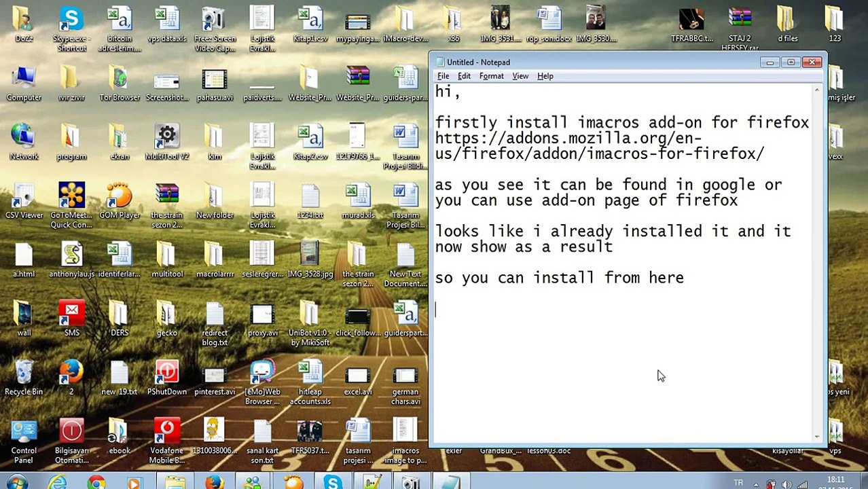Screen dimensions: 868x489
Task: Open the CSV Viewer desktop icon
Action: click(24, 202)
